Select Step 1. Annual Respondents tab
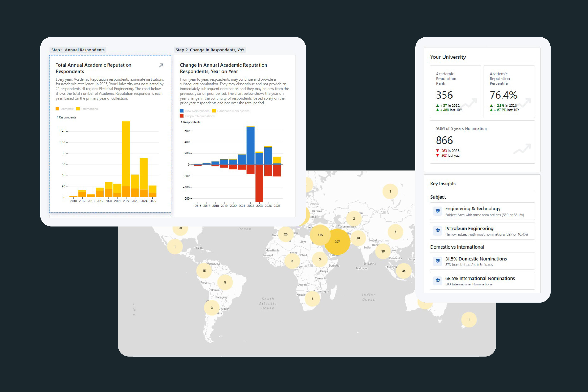This screenshot has width=588, height=392. tap(78, 50)
